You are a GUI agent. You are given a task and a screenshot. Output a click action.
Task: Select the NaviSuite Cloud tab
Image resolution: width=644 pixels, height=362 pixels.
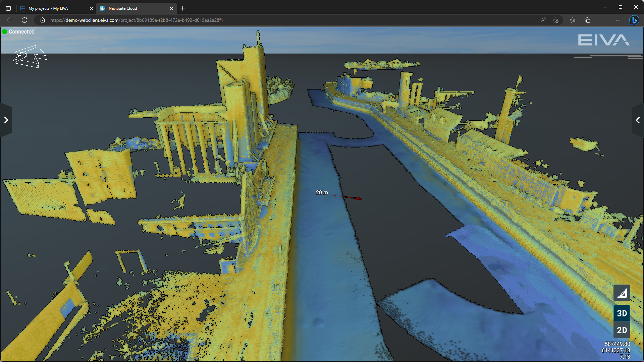[x=123, y=8]
